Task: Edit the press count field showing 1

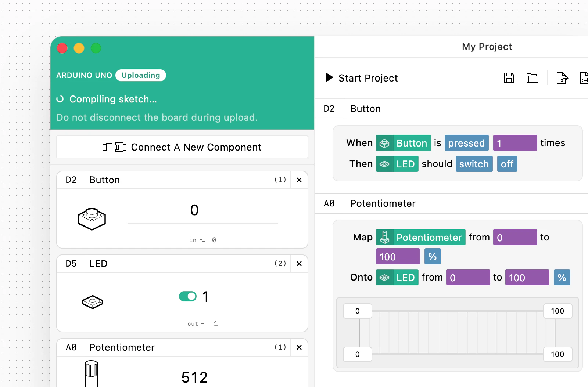Action: 515,143
